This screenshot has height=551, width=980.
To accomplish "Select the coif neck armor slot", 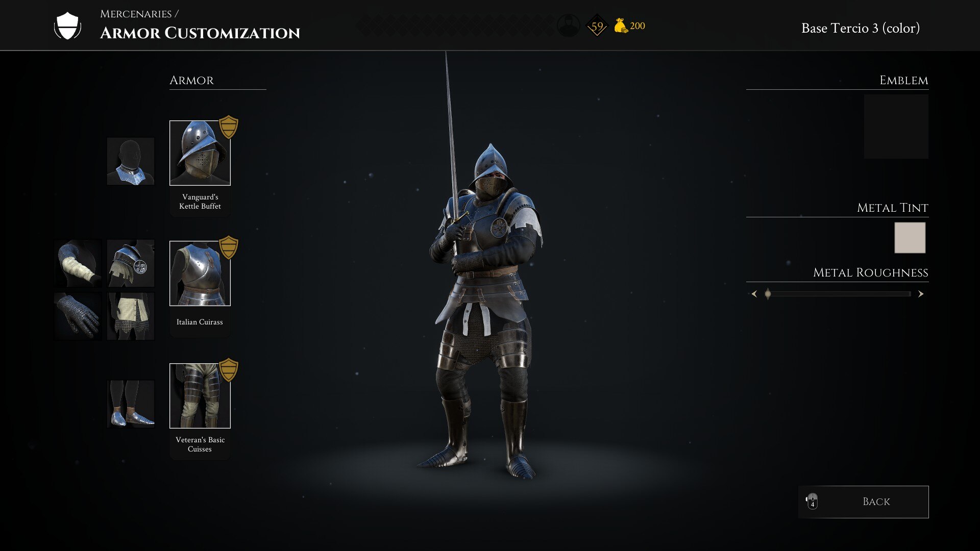I will 131,161.
